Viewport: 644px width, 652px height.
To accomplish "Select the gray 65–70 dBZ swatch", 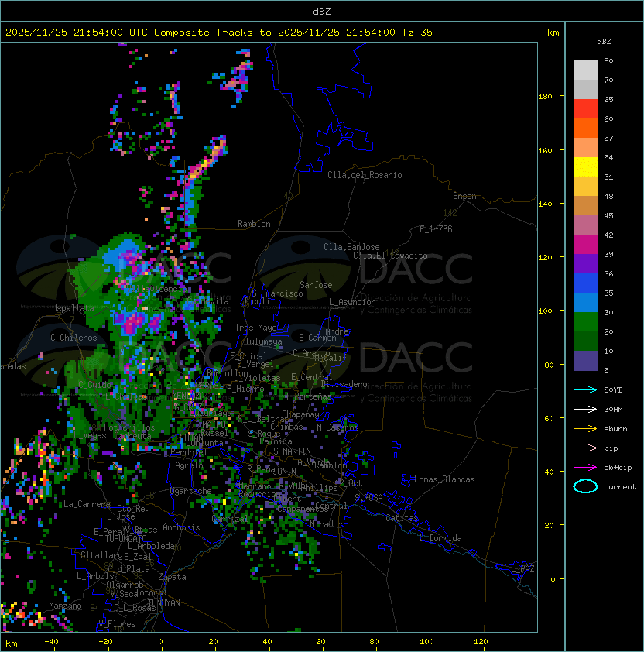I will [585, 89].
